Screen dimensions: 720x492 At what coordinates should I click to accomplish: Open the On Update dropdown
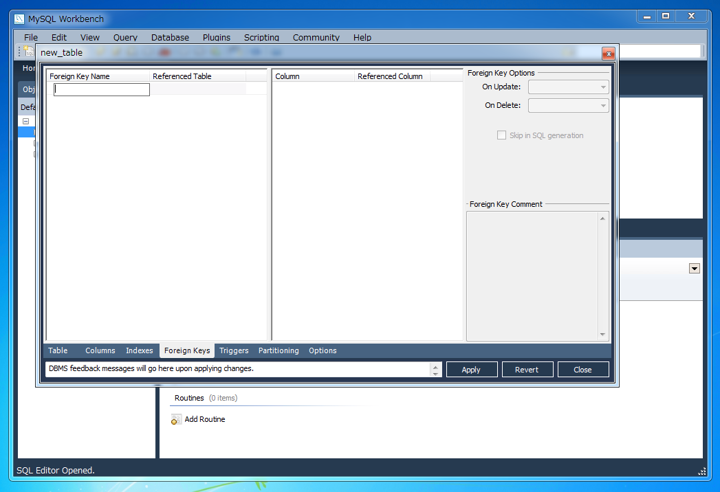pyautogui.click(x=568, y=87)
